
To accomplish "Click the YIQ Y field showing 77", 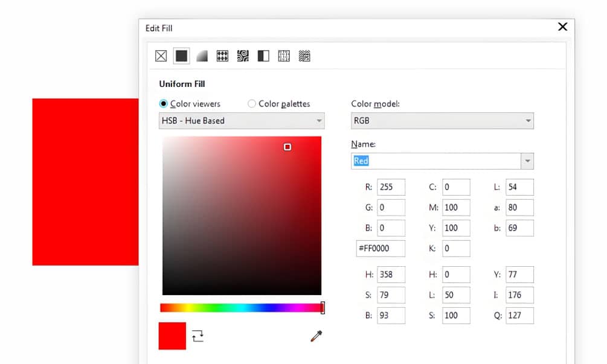I will (x=519, y=274).
